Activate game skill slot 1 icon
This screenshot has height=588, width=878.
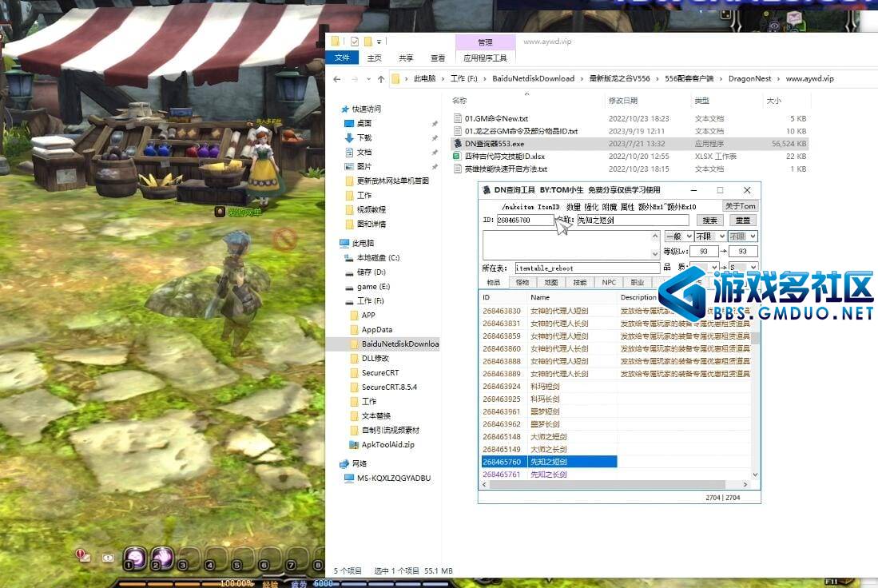click(135, 558)
